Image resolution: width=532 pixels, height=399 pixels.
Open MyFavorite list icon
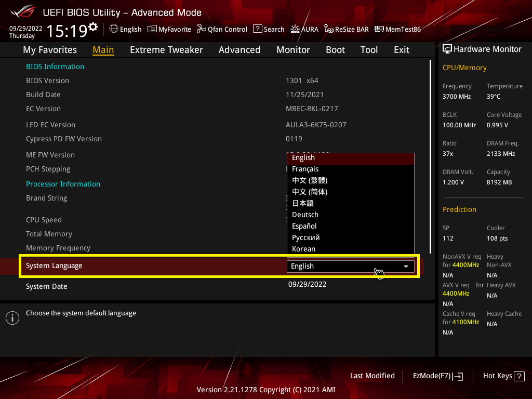(x=152, y=29)
